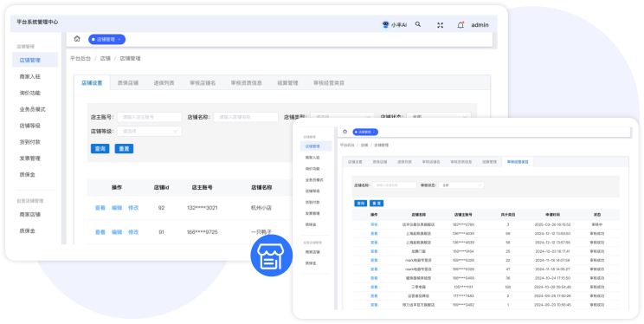Go home via the house icon
Image resolution: width=644 pixels, height=324 pixels.
(77, 39)
